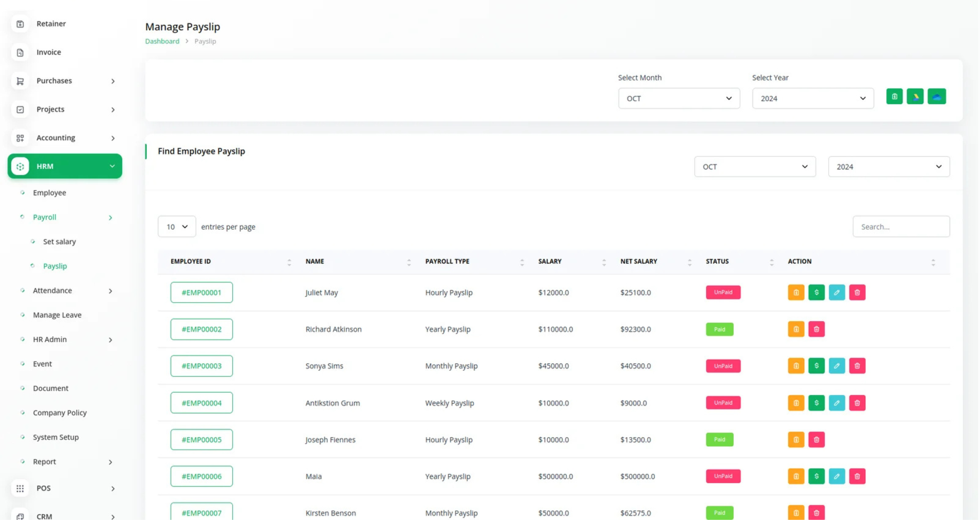Open orange payslip view icon for Antikstion Grum
The width and height of the screenshot is (980, 520).
pyautogui.click(x=796, y=403)
